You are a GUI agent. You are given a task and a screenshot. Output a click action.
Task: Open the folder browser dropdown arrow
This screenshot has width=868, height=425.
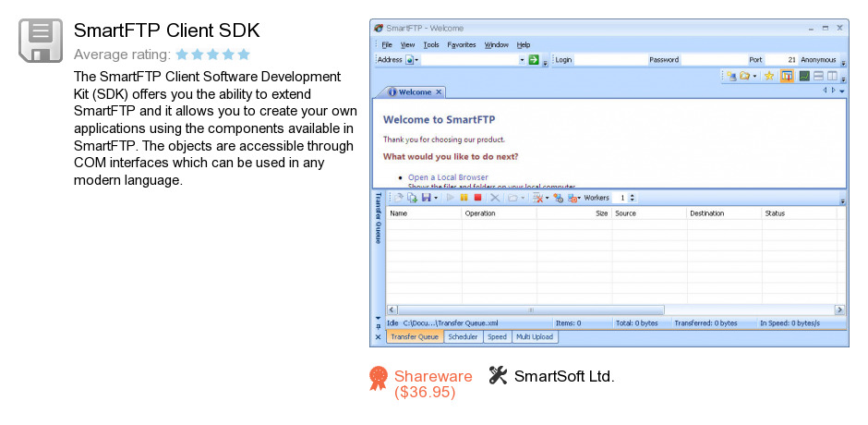(755, 77)
